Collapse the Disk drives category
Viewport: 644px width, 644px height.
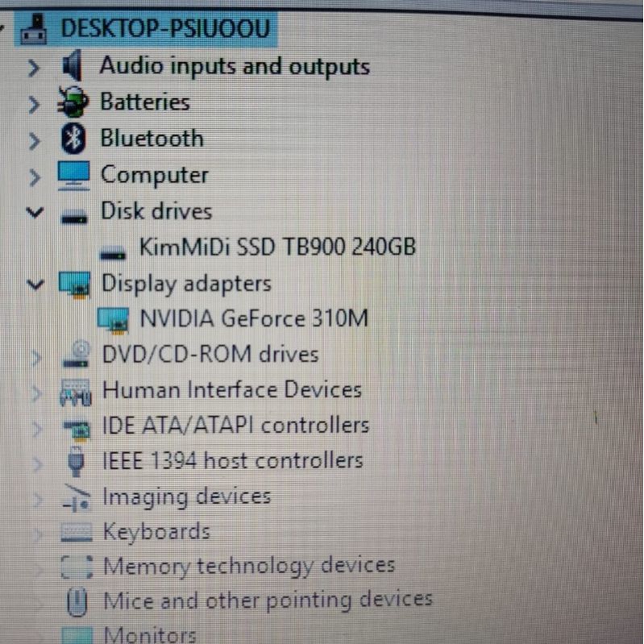click(x=35, y=212)
